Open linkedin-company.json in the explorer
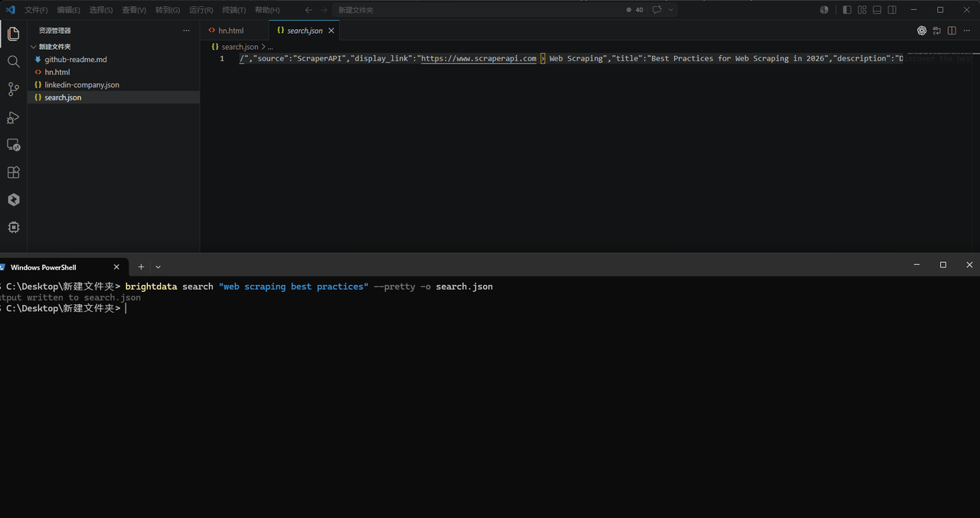 (x=113, y=84)
